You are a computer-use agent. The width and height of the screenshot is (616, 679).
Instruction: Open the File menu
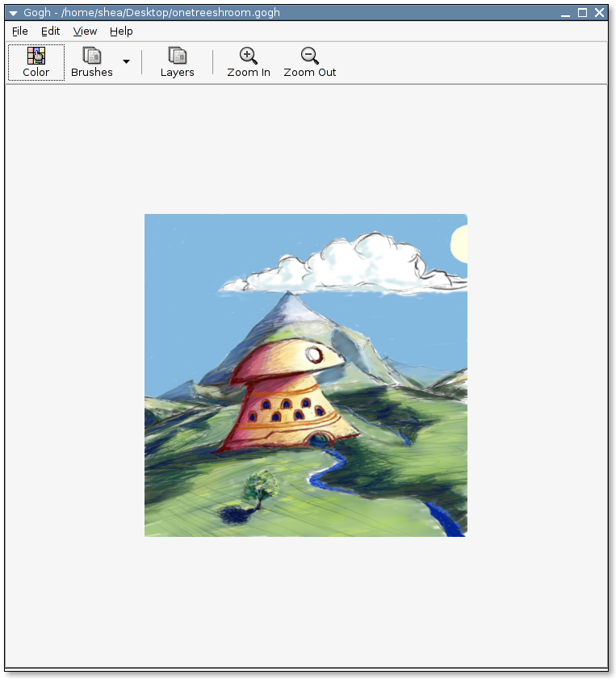point(20,31)
